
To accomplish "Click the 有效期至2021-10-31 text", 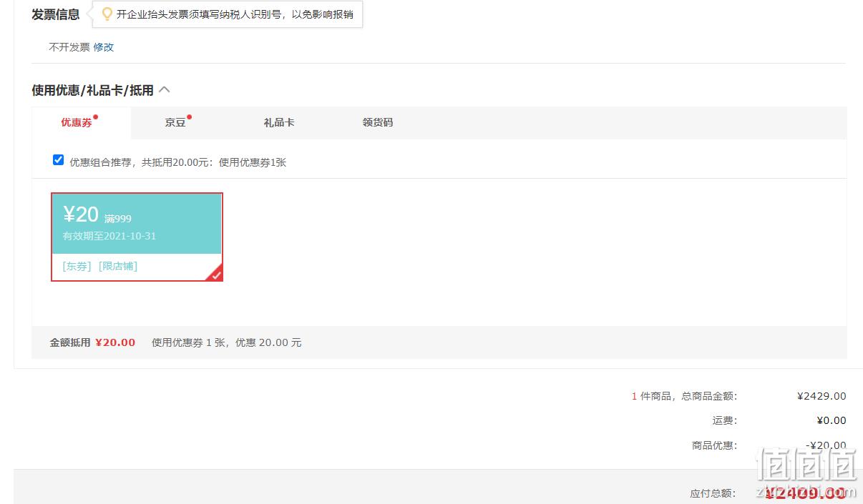I will tap(109, 236).
